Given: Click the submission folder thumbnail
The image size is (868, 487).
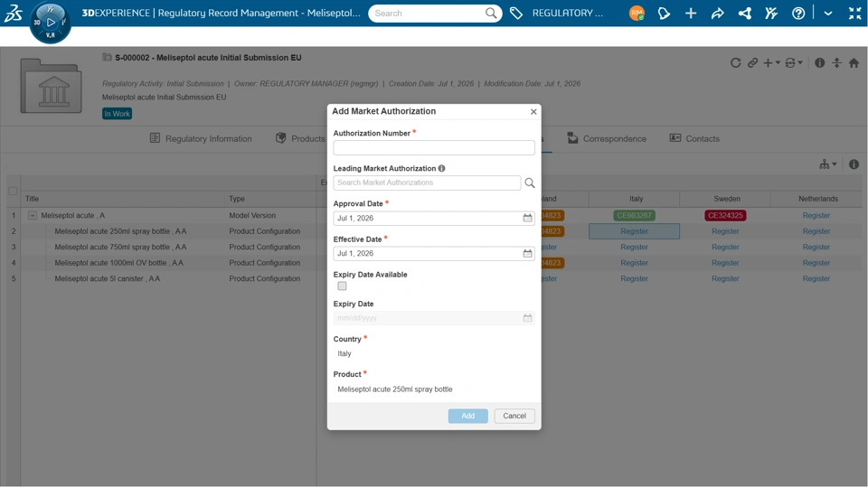Looking at the screenshot, I should pyautogui.click(x=51, y=85).
